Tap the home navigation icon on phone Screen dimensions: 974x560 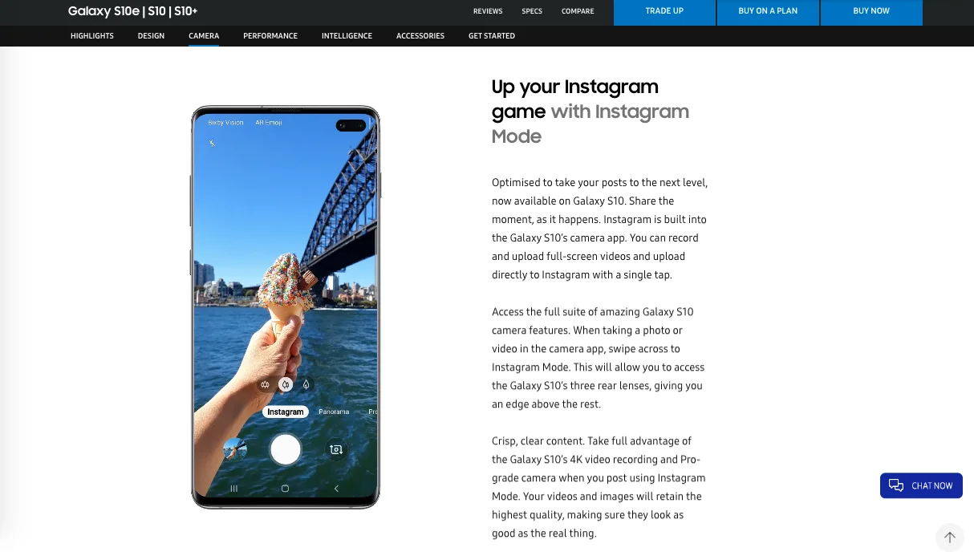click(285, 488)
